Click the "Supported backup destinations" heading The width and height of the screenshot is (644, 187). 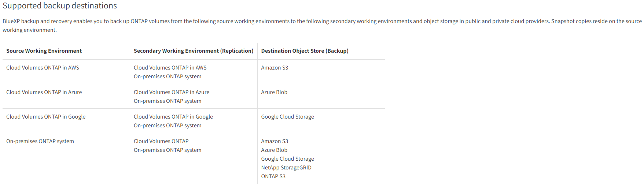tap(60, 6)
